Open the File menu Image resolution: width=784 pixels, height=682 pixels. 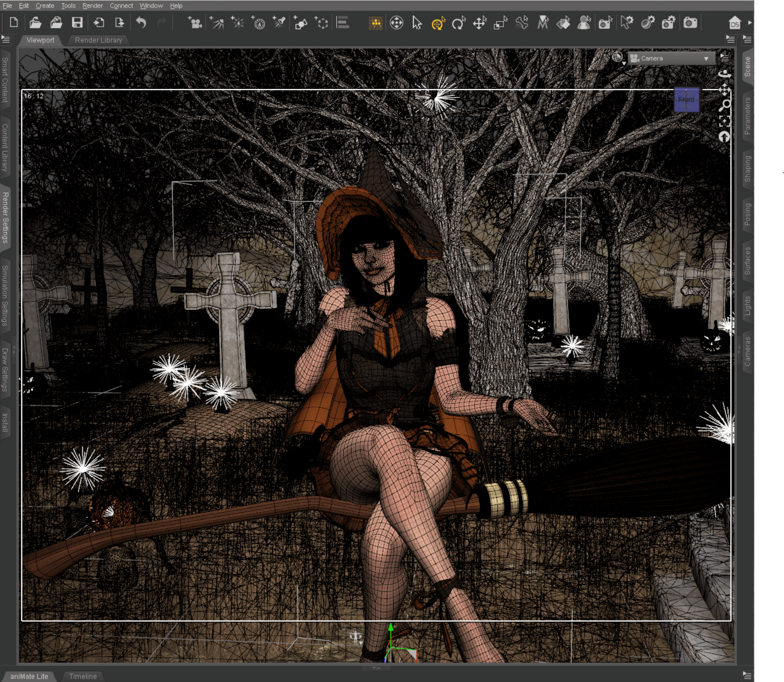pyautogui.click(x=7, y=6)
